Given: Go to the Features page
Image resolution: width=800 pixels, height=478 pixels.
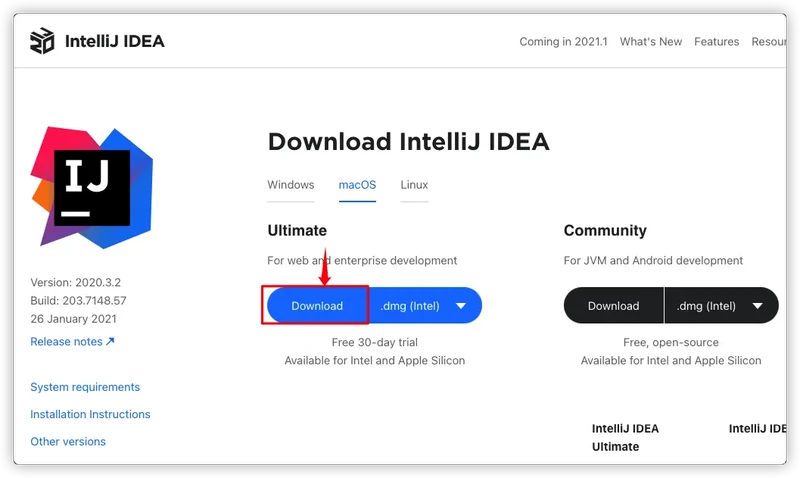Looking at the screenshot, I should pos(716,41).
